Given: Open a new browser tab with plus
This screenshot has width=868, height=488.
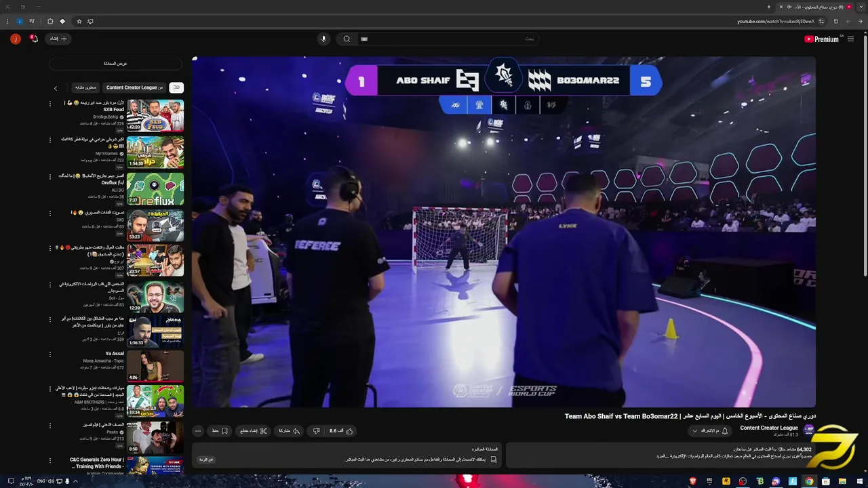Looking at the screenshot, I should click(768, 7).
